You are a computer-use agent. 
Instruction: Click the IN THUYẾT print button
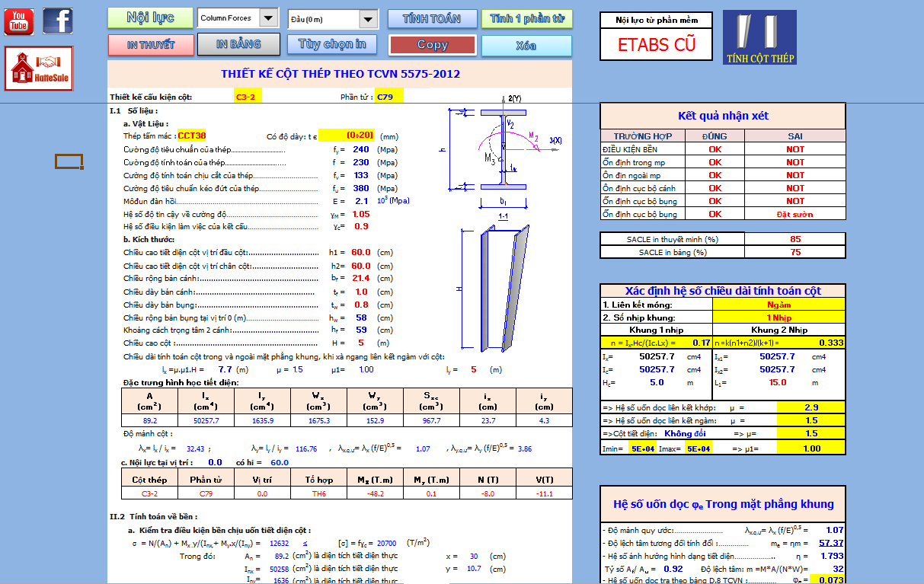point(150,45)
